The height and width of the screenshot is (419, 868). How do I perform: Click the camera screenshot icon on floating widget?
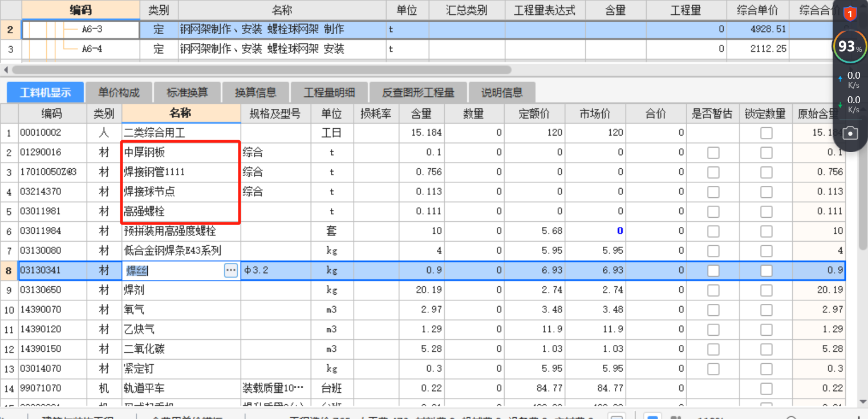click(850, 133)
